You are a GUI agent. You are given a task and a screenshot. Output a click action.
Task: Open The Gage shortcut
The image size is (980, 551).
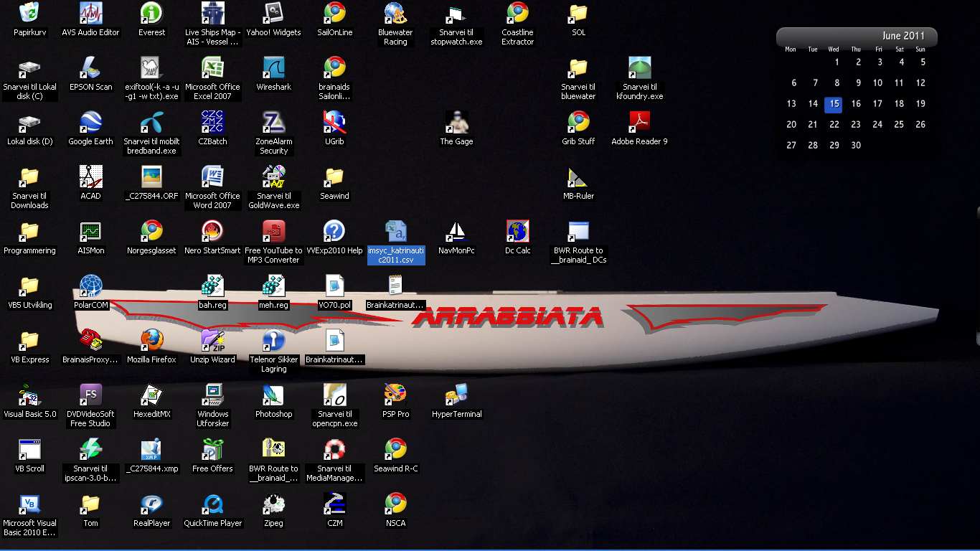(x=456, y=122)
